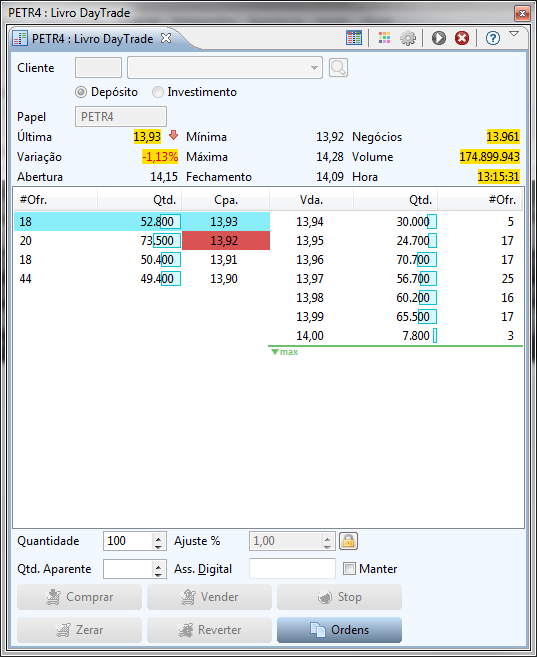The width and height of the screenshot is (537, 657).
Task: Click the Papel field showing PETR4
Action: click(x=121, y=116)
